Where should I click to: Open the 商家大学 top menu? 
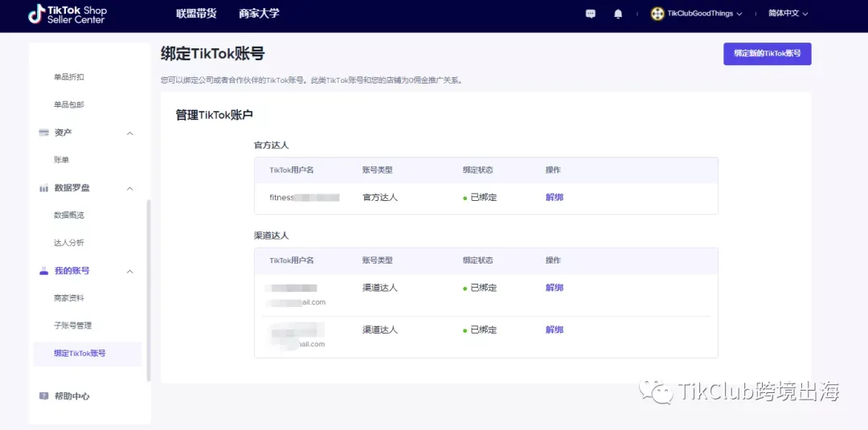[259, 14]
